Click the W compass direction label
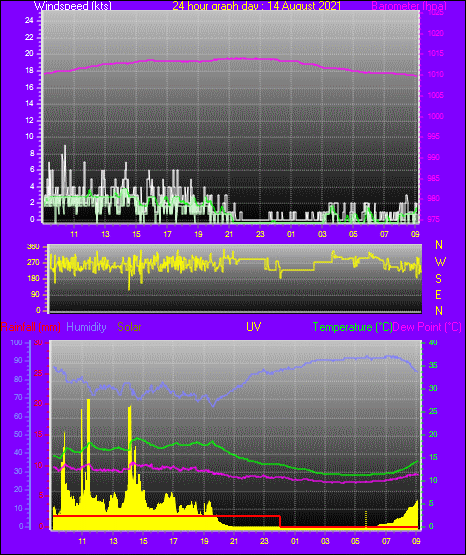466x555 pixels. click(440, 262)
